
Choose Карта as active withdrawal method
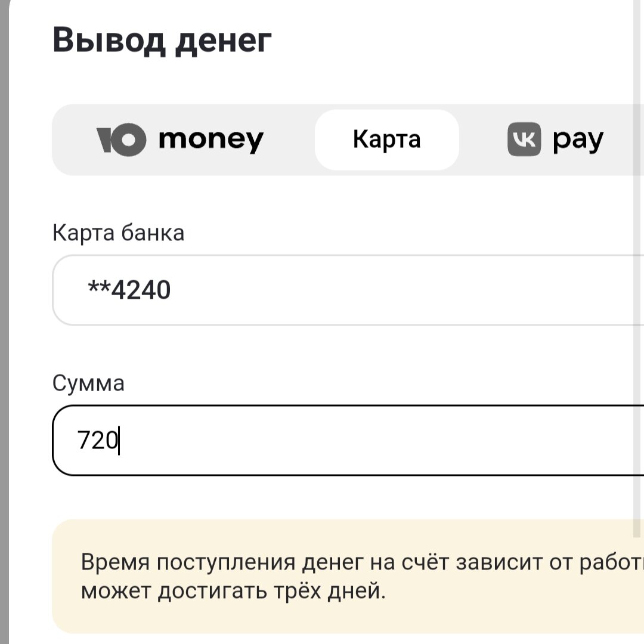point(386,138)
